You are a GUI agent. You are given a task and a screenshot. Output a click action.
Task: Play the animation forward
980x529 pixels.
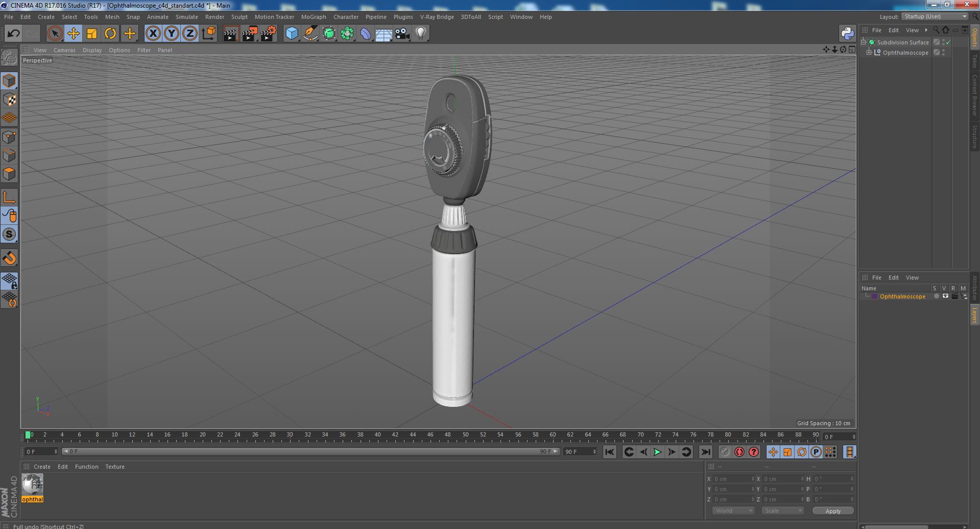[657, 452]
